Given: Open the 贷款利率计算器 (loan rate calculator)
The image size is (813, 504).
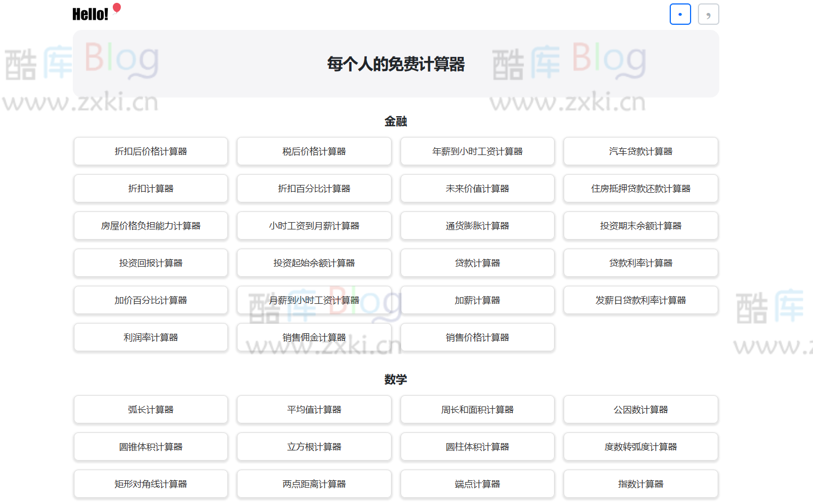Looking at the screenshot, I should 640,263.
